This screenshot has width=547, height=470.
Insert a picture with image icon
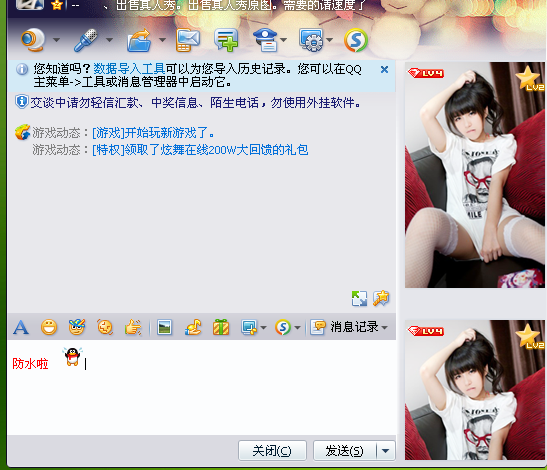coord(165,328)
